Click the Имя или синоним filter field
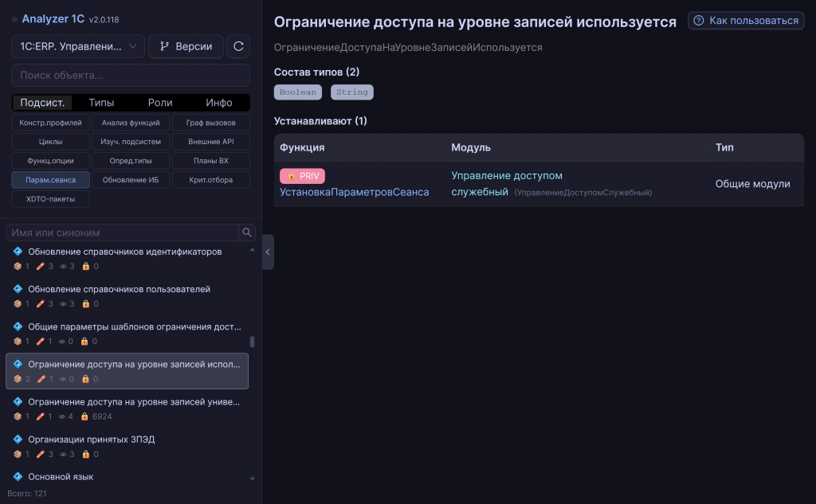Image resolution: width=816 pixels, height=504 pixels. tap(122, 232)
